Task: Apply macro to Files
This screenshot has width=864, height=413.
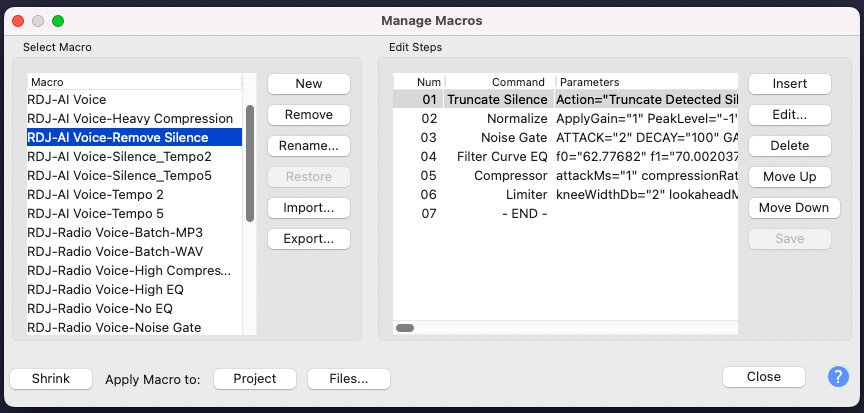Action: coord(349,378)
